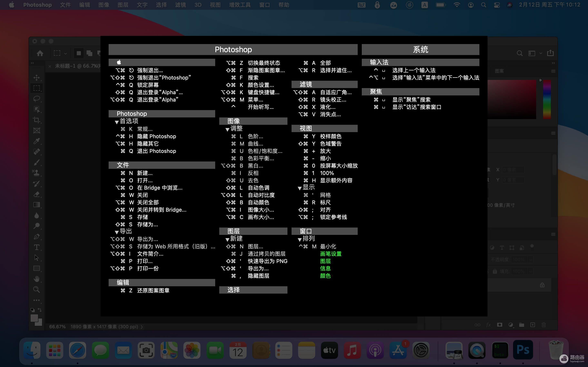The height and width of the screenshot is (367, 588).
Task: Click the Zoom tool icon
Action: 37,289
